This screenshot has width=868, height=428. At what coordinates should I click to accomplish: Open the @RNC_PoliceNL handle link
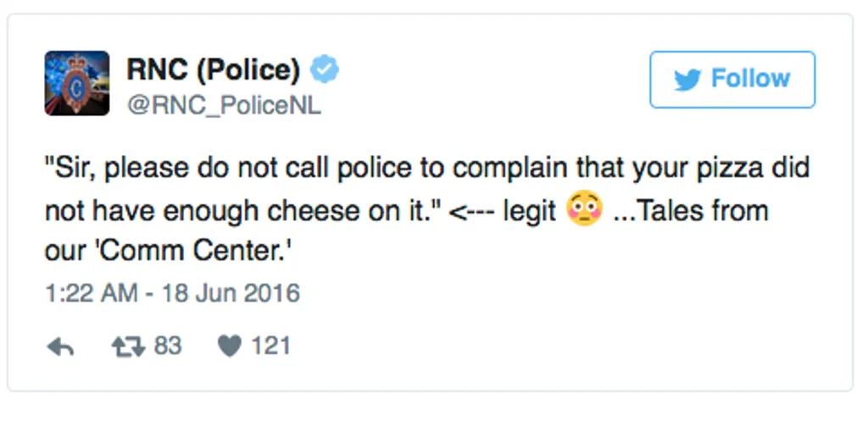pos(224,105)
